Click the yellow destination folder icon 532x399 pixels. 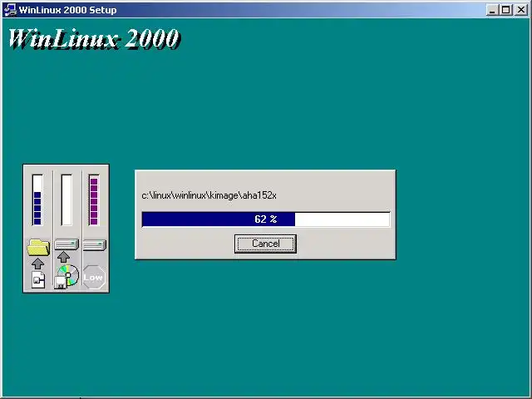(38, 247)
